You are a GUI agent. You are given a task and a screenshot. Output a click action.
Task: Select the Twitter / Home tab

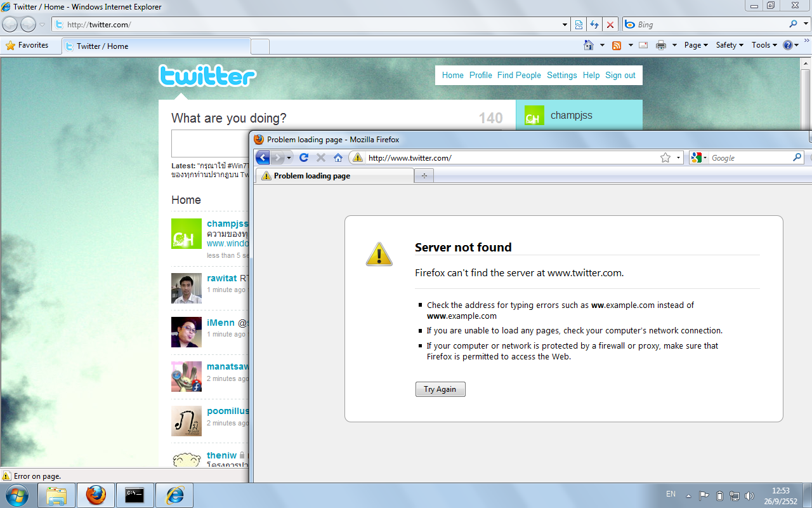[x=156, y=46]
